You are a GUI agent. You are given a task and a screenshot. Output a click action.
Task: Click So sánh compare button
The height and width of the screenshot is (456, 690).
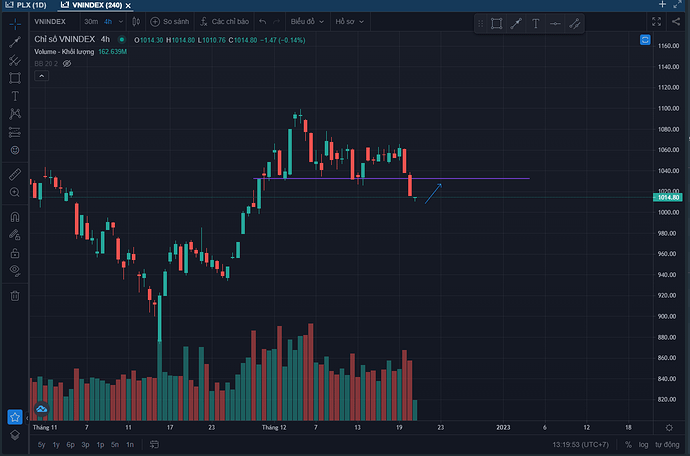pyautogui.click(x=170, y=22)
